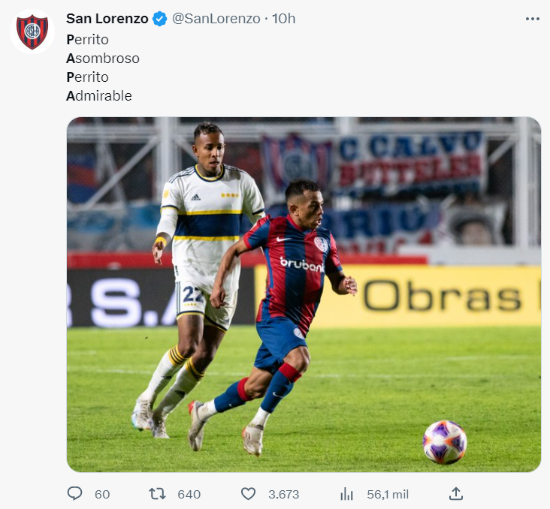
Task: Open the three-dot more options menu
Action: (532, 19)
